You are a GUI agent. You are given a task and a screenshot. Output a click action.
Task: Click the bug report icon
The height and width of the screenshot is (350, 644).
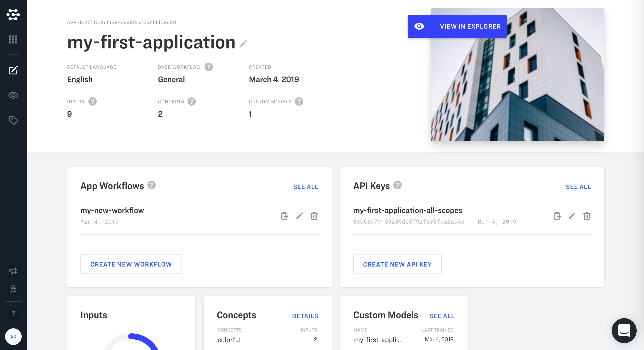point(13,289)
